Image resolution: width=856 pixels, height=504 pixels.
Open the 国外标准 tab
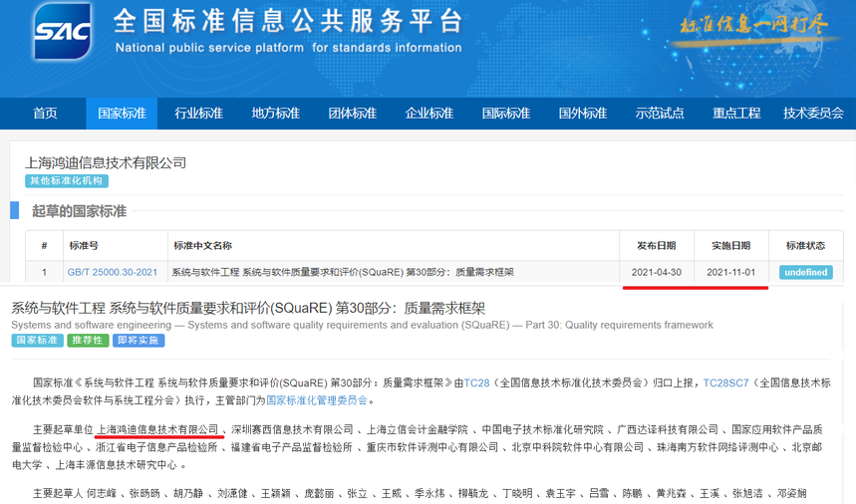[x=583, y=114]
